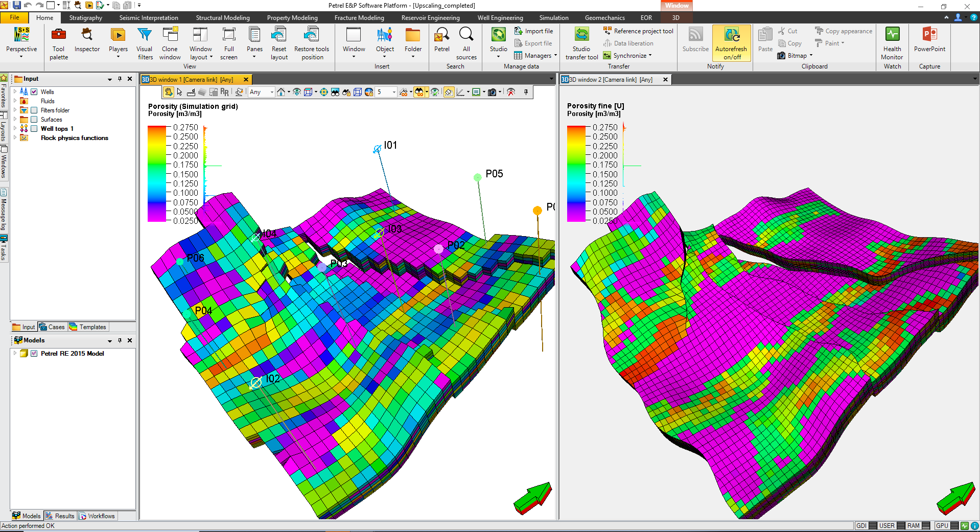Switch to the Simulation ribbon tab
Image resolution: width=980 pixels, height=532 pixels.
553,18
